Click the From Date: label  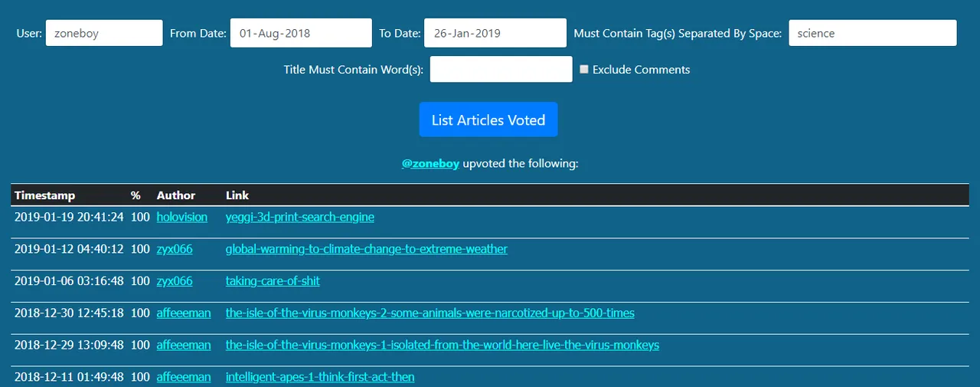coord(198,33)
